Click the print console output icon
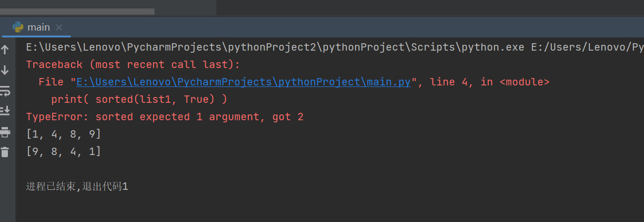Image resolution: width=644 pixels, height=222 pixels. (x=5, y=131)
